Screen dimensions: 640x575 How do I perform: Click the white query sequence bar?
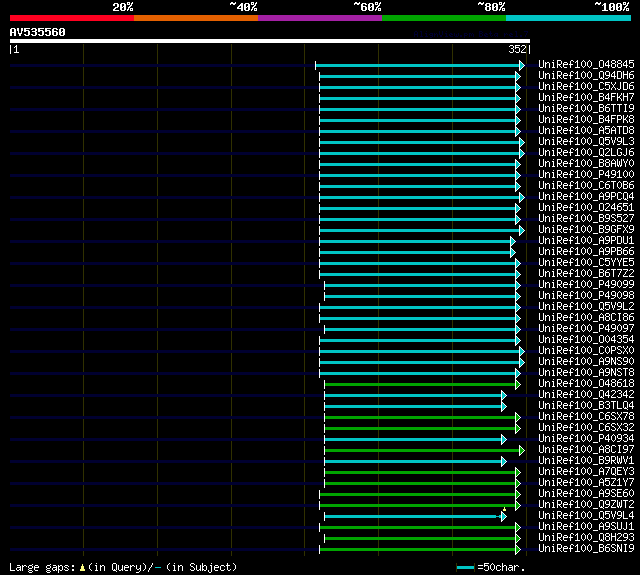(x=268, y=41)
